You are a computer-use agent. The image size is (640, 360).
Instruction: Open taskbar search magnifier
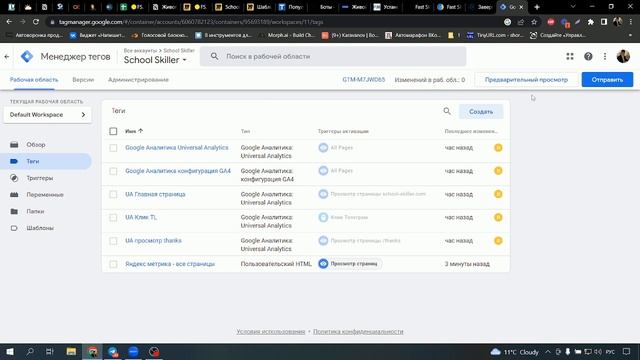pos(30,351)
